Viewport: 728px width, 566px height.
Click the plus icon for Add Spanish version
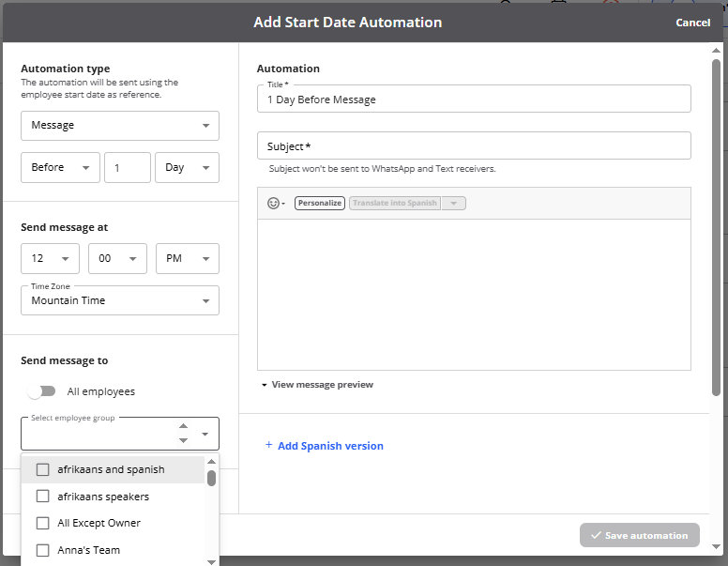point(268,445)
